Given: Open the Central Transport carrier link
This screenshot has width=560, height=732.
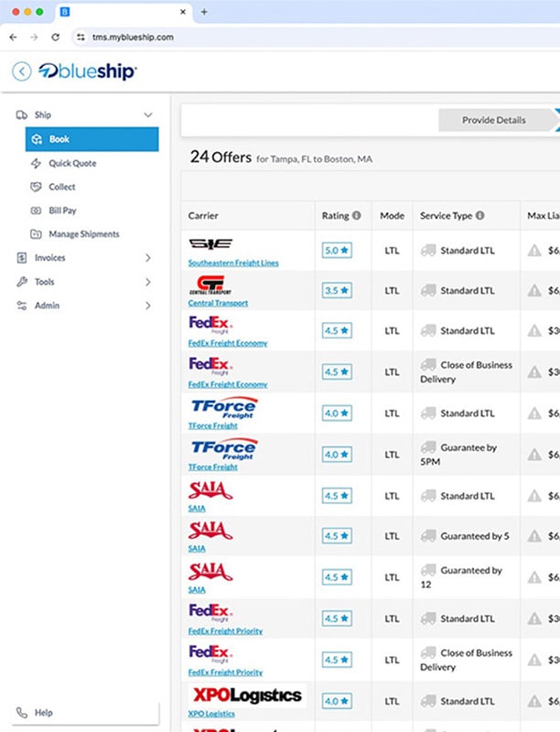Looking at the screenshot, I should pos(218,303).
